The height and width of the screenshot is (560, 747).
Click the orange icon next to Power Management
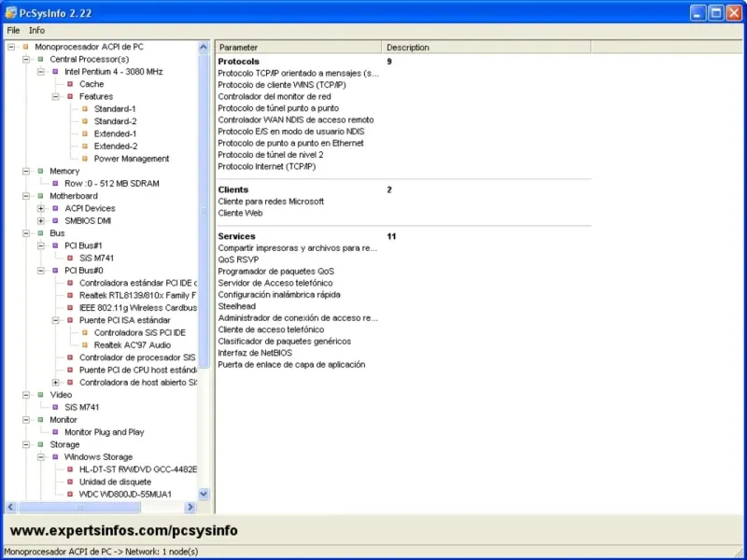click(x=85, y=159)
